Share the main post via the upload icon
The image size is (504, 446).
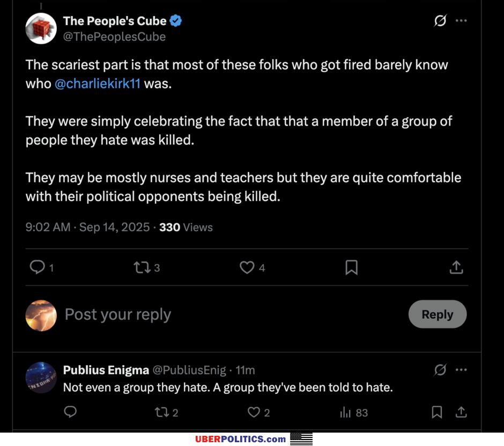456,267
